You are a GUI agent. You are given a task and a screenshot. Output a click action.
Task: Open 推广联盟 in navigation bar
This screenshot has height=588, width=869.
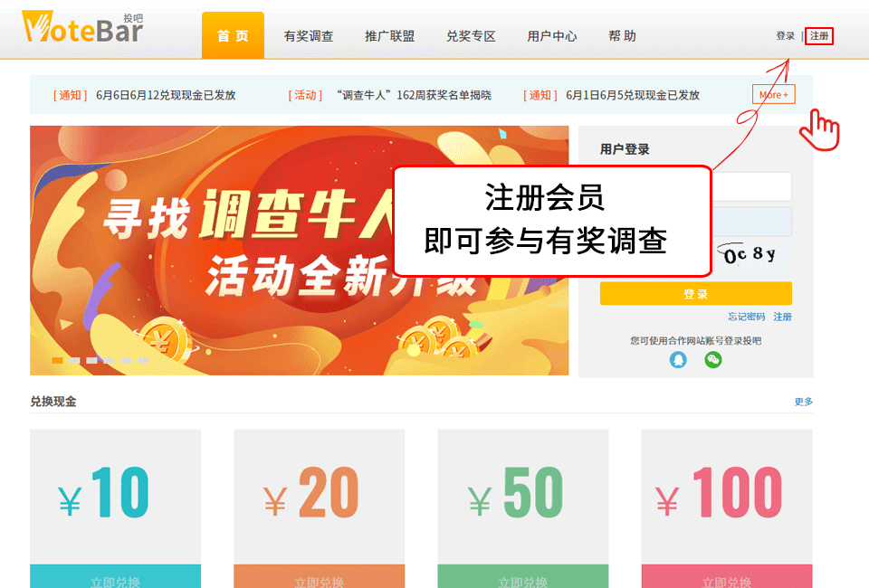[x=389, y=36]
